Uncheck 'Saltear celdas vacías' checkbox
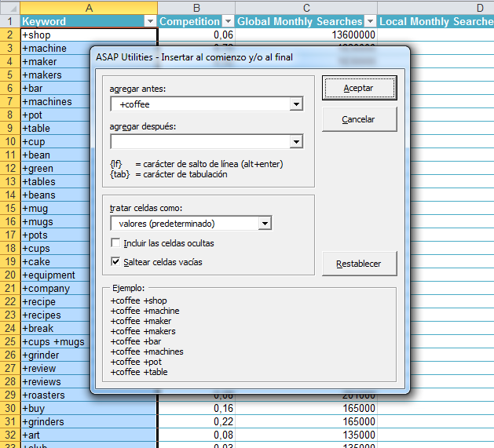Viewport: 494px width, 448px height. (115, 261)
